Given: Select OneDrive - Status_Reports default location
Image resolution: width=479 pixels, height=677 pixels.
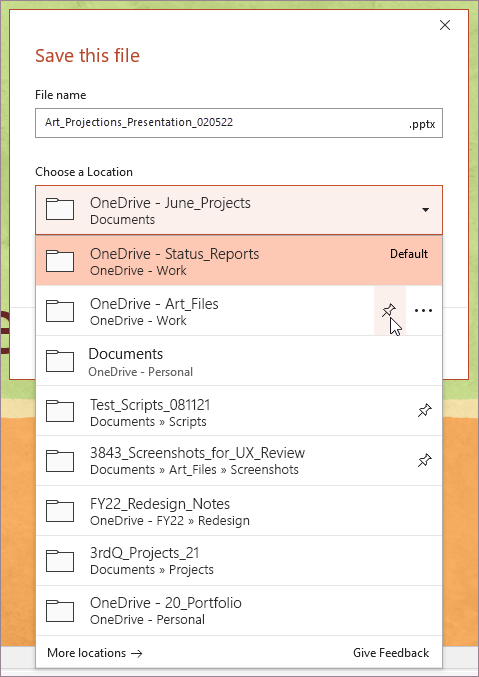Looking at the screenshot, I should tap(239, 260).
